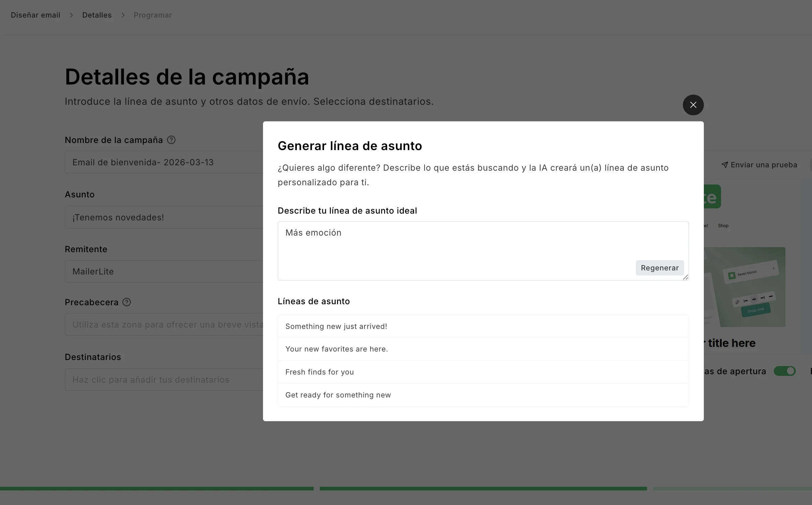The height and width of the screenshot is (505, 812).
Task: Click the paper plane Enviar una prueba icon
Action: 724,165
